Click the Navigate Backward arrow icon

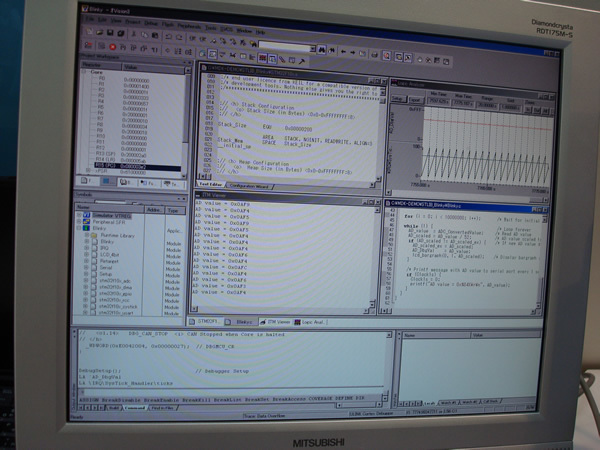[x=343, y=52]
